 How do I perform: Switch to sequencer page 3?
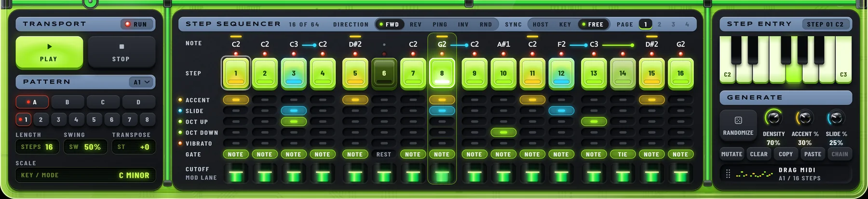pyautogui.click(x=674, y=24)
